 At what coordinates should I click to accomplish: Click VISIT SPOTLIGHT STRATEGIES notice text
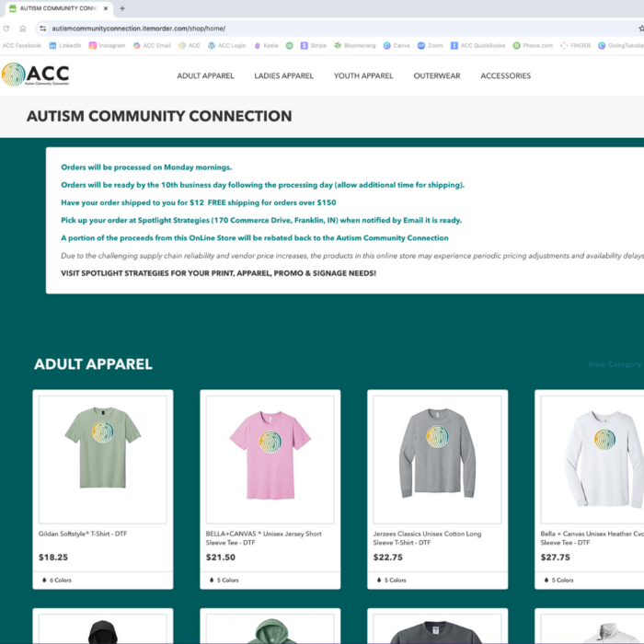pyautogui.click(x=219, y=273)
